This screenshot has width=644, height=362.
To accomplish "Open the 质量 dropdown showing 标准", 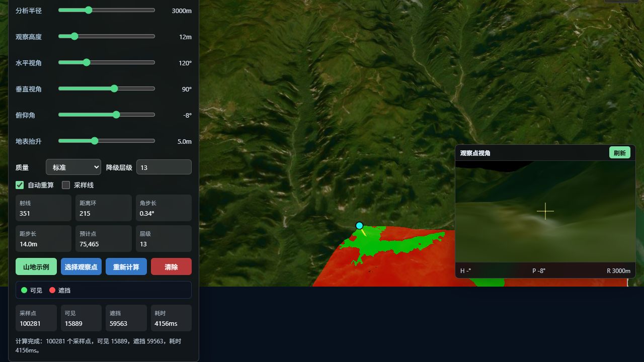I will pyautogui.click(x=73, y=167).
